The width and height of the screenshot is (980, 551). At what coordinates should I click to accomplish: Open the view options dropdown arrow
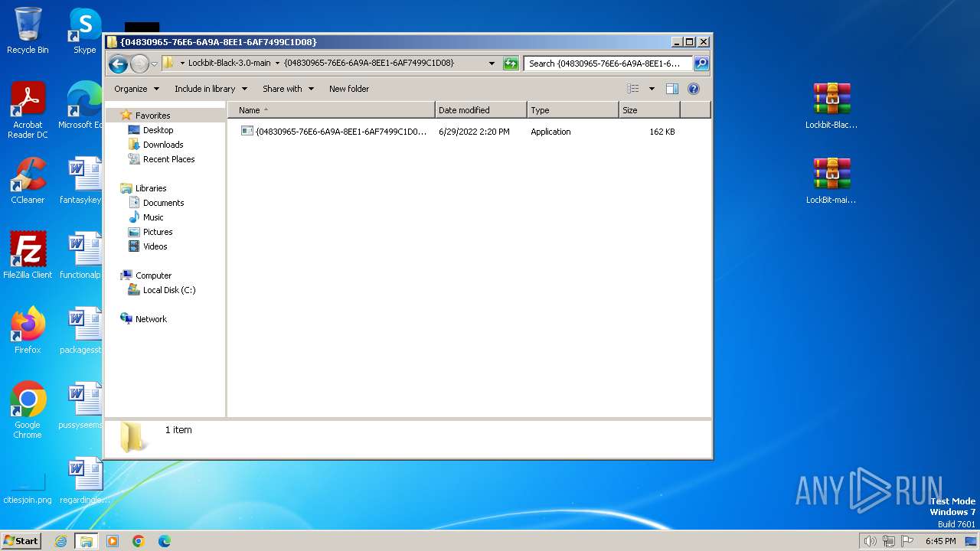[652, 89]
